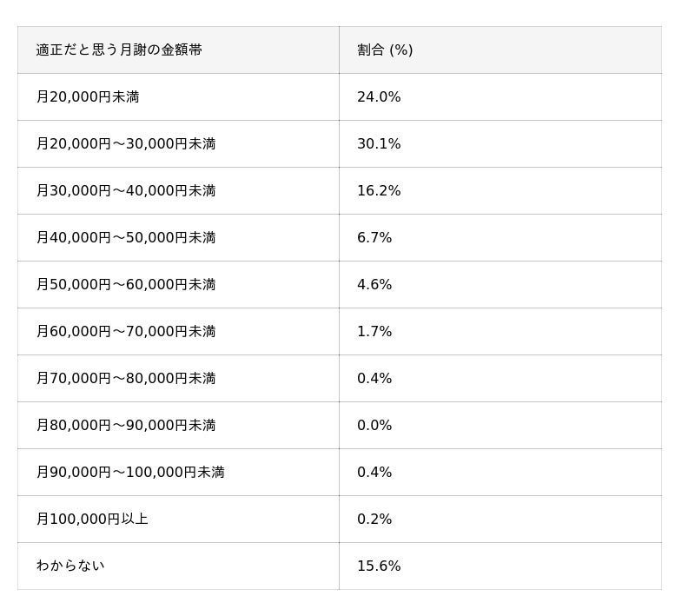Select the 月20,000円〜30,000円未満 row label

pyautogui.click(x=126, y=144)
